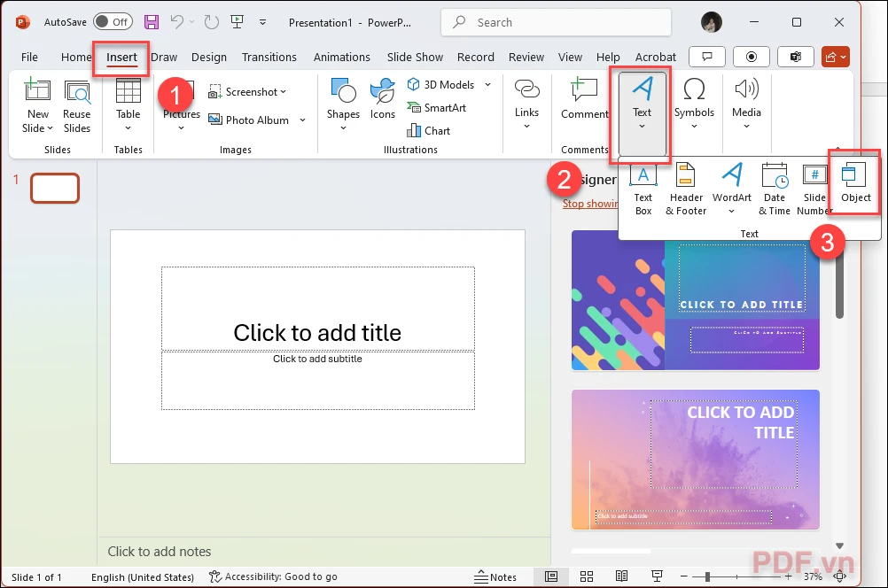Choose the colorful abstract design idea
Viewport: 888px width, 588px height.
[x=696, y=300]
